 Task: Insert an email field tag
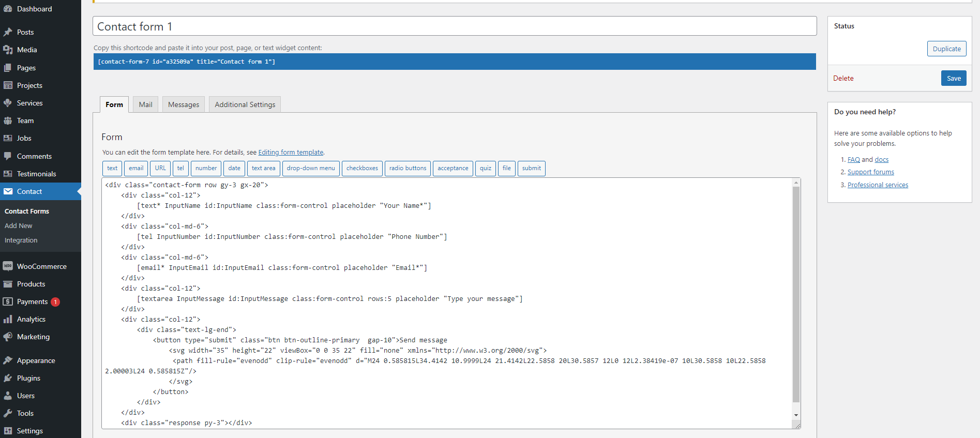point(136,169)
